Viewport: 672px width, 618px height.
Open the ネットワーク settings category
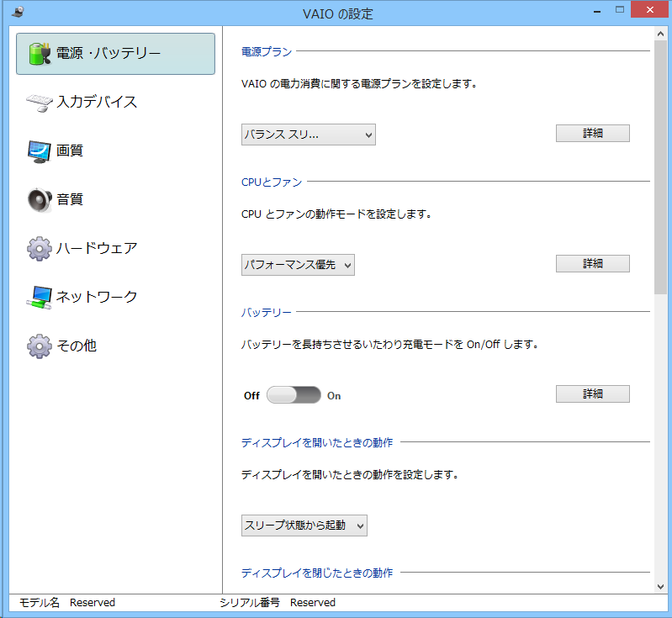coord(116,297)
